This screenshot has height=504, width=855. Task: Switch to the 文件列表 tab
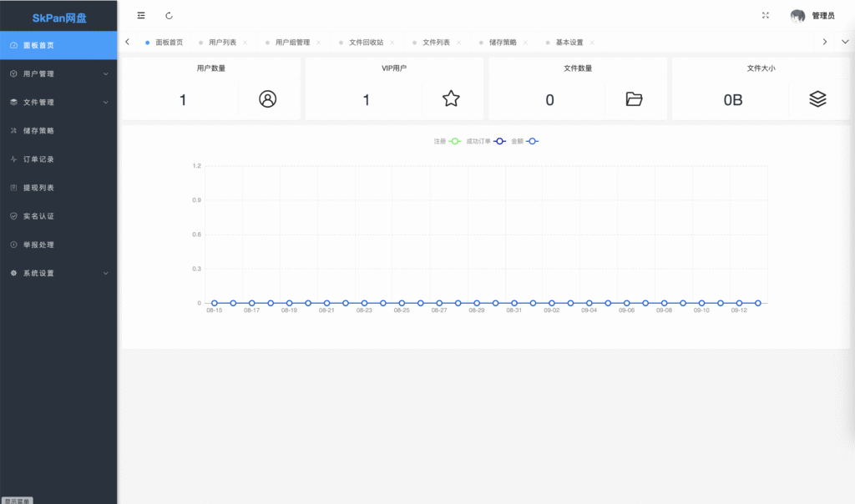pyautogui.click(x=436, y=43)
